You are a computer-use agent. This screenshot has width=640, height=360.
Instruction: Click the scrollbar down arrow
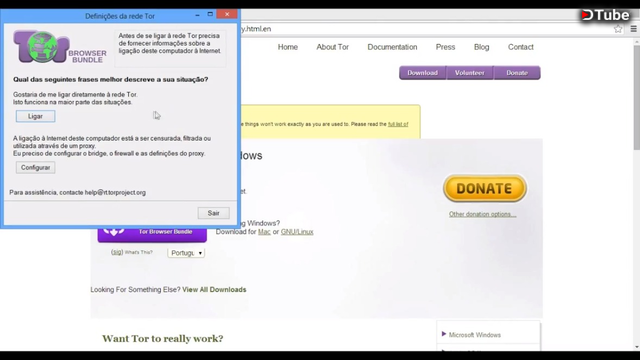coord(636,347)
